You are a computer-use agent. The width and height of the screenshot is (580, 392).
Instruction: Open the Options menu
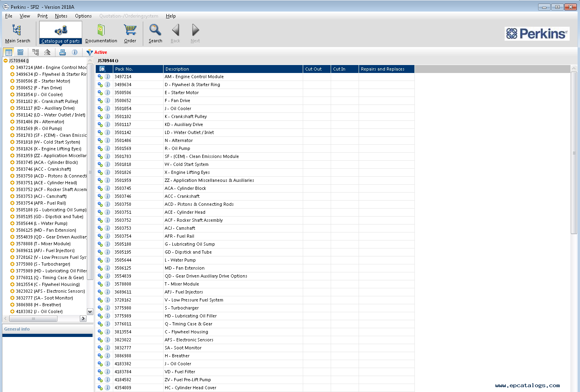(83, 16)
